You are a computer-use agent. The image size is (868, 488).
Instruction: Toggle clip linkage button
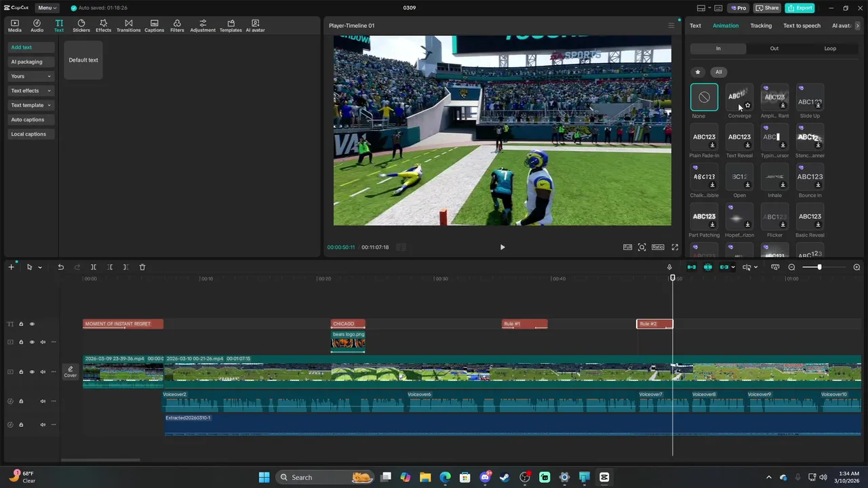(x=724, y=267)
